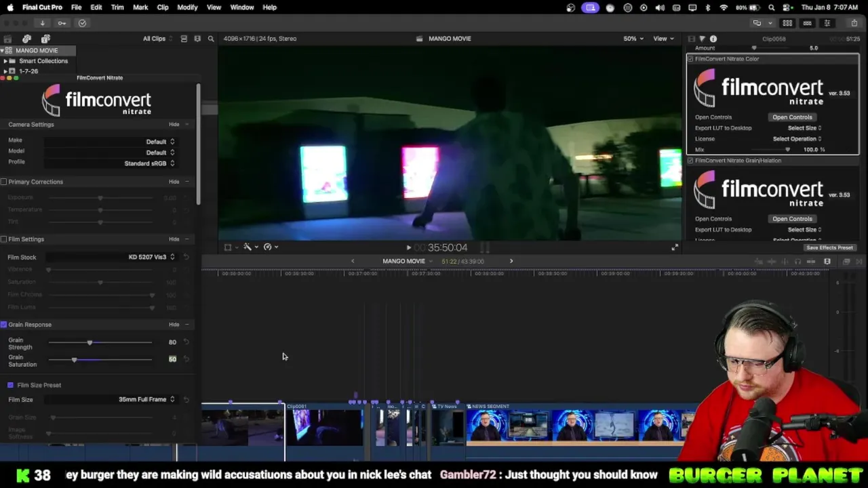Hide the Camera Settings section
Screen dimensions: 868x488
[174, 125]
